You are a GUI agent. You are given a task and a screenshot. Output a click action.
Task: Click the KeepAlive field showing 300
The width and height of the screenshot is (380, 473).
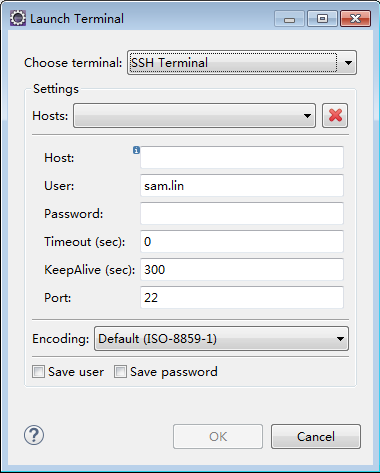coord(242,269)
